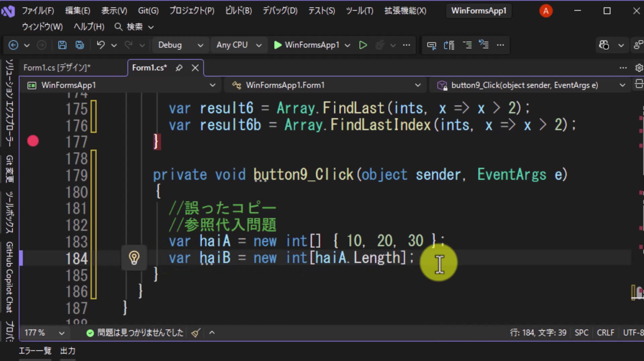644x361 pixels.
Task: Click the 行: 184 line position indicator
Action: (x=522, y=333)
